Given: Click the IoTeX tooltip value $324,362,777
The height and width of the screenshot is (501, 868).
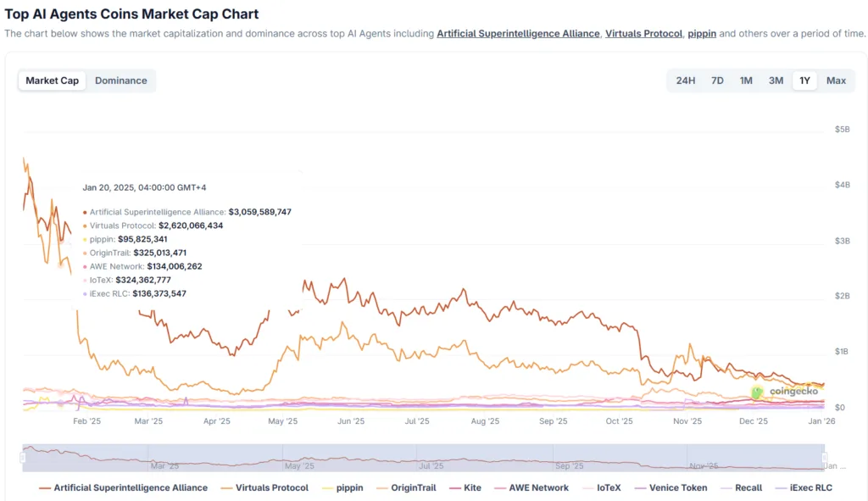Looking at the screenshot, I should pyautogui.click(x=142, y=280).
